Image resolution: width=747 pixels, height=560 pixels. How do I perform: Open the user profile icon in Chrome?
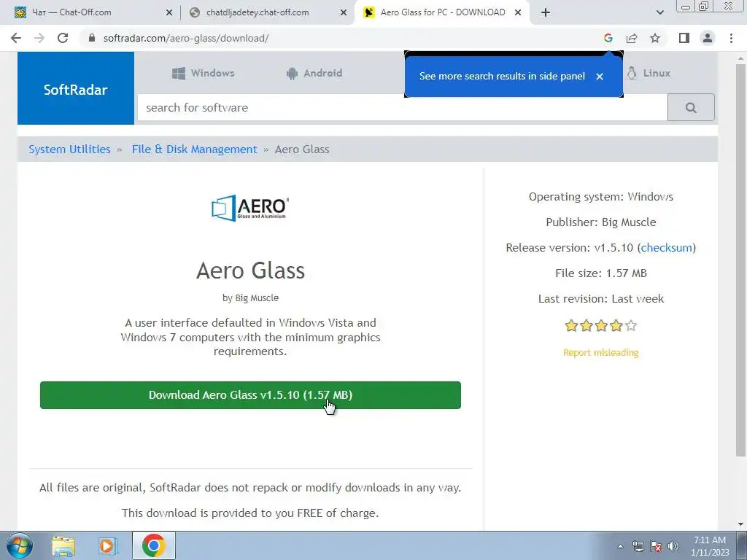coord(708,38)
